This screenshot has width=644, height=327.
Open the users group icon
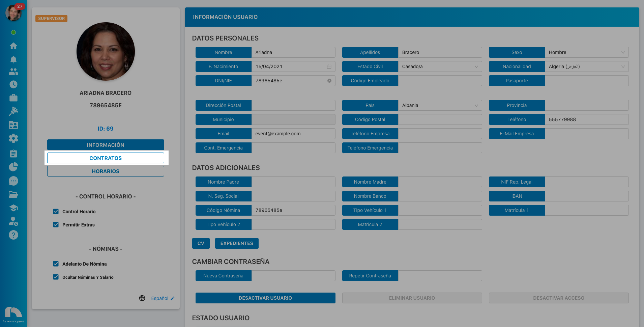coord(13,72)
